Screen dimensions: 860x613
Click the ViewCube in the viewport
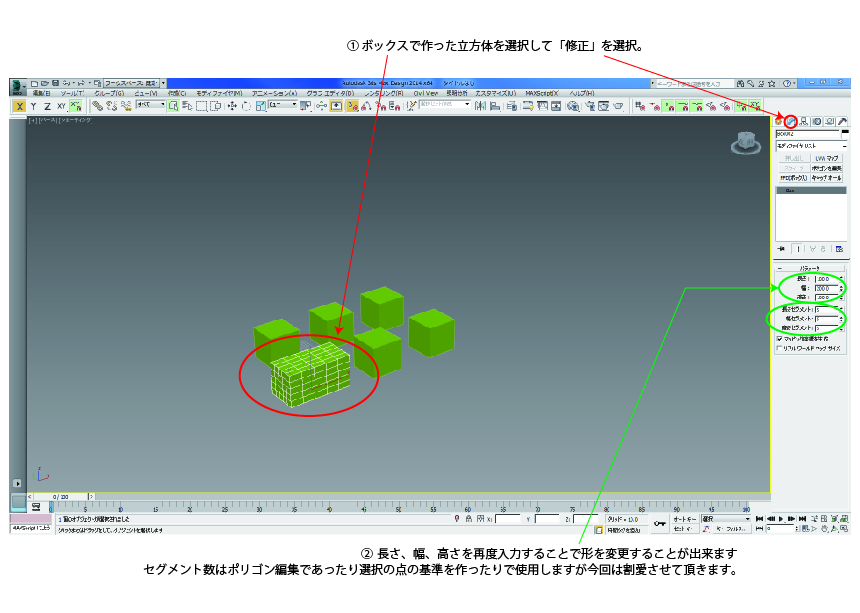point(744,143)
